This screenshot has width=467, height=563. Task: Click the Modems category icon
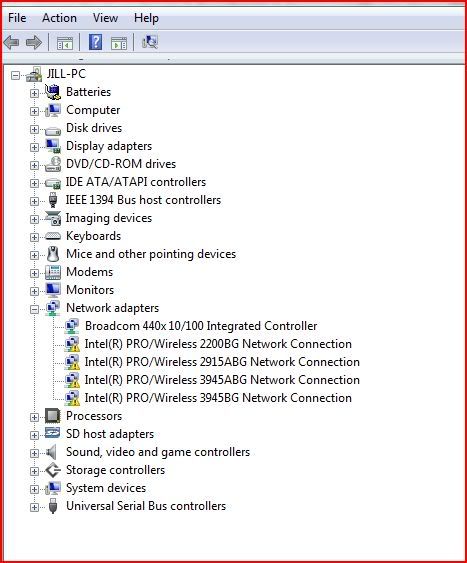click(x=53, y=272)
